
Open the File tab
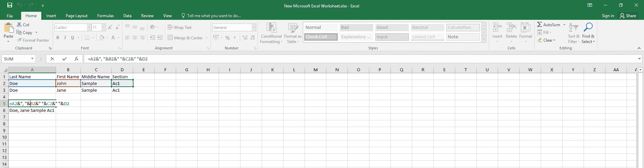[x=10, y=16]
